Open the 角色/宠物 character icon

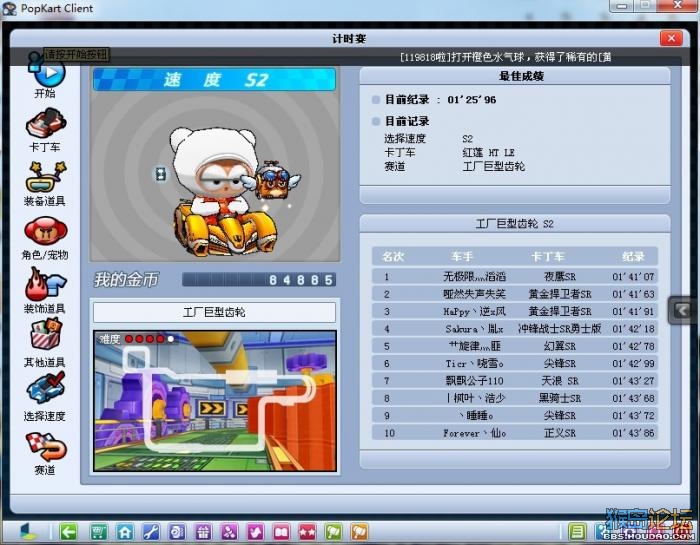[x=46, y=231]
